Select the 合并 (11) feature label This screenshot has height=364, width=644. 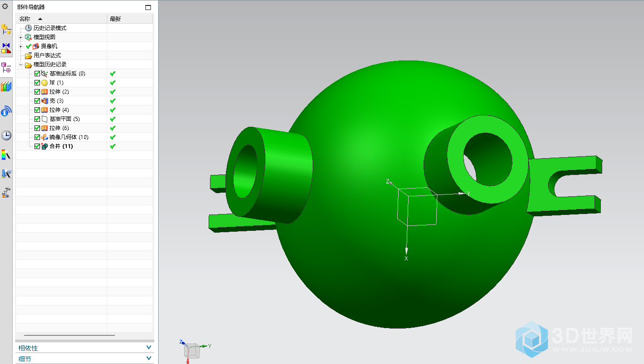click(61, 146)
